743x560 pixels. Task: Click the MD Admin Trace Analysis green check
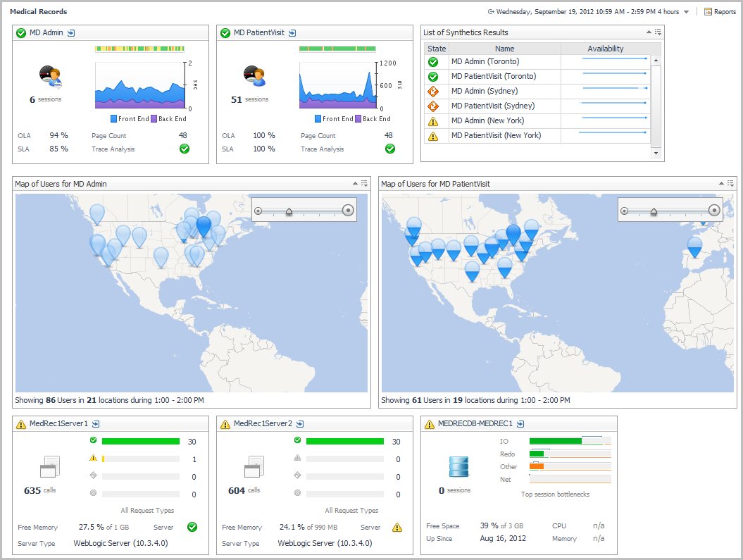[185, 149]
